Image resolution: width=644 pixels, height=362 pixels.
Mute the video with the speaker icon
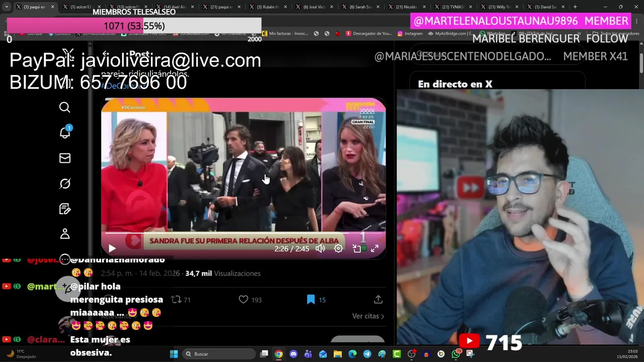coord(320,248)
